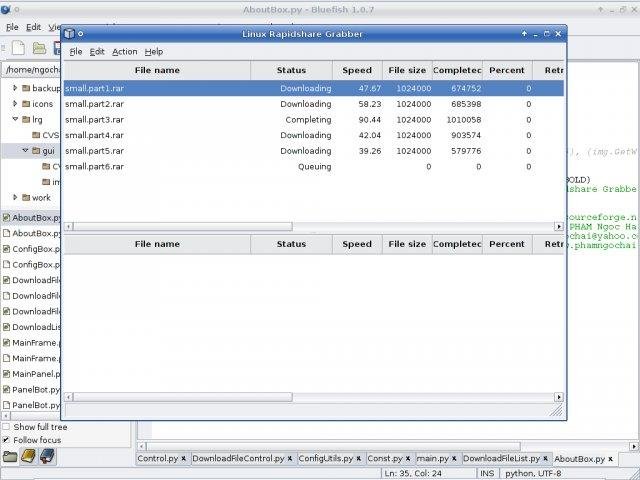Close the Control.py tab with its x
Screen dimensions: 640x480
[x=183, y=459]
